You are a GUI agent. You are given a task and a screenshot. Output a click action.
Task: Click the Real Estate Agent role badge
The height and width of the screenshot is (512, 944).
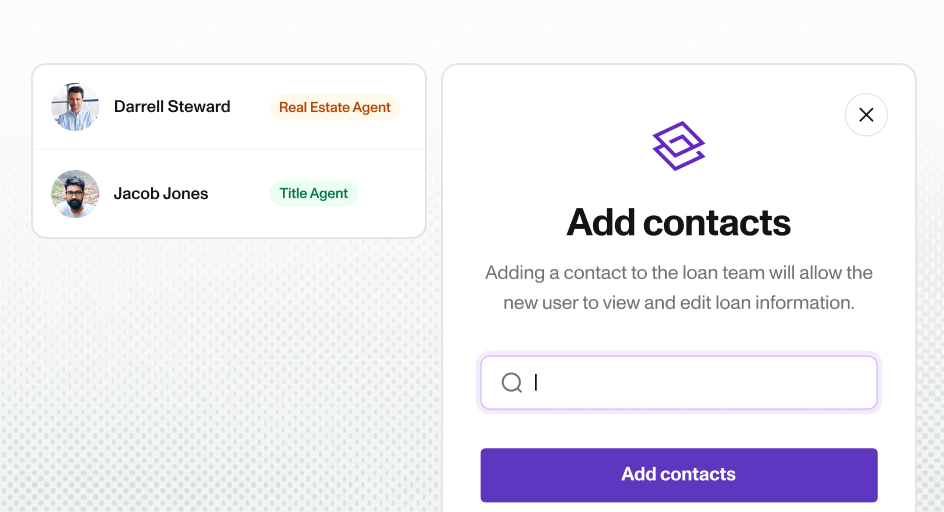(334, 107)
